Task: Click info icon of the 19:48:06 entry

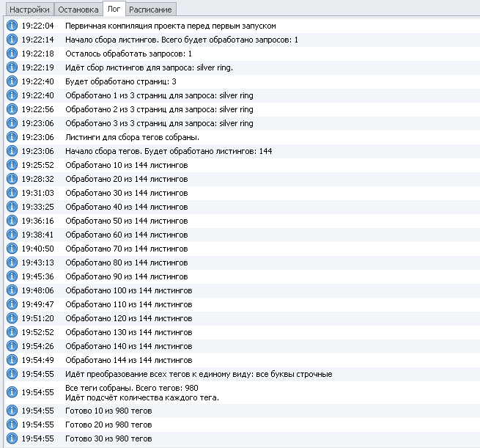Action: (12, 290)
